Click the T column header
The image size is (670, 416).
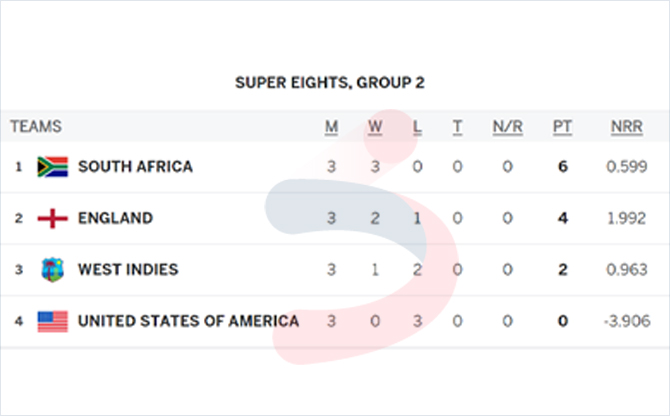(x=457, y=127)
